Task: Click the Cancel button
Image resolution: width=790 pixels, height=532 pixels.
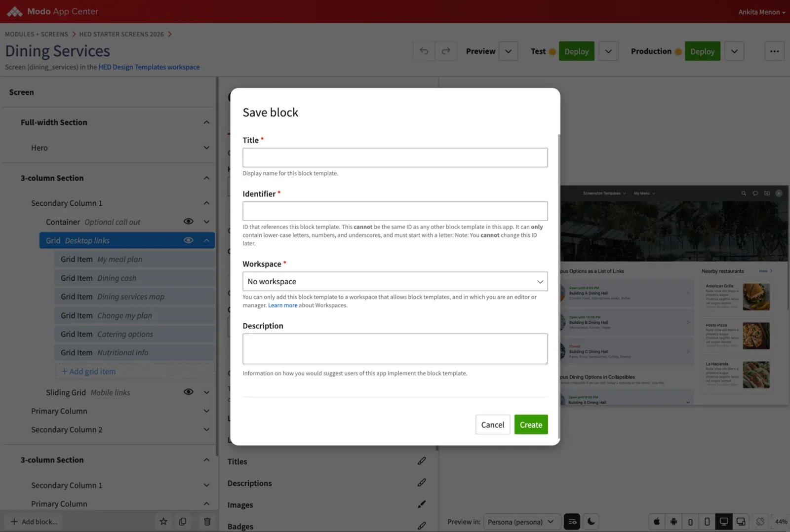Action: pyautogui.click(x=493, y=424)
